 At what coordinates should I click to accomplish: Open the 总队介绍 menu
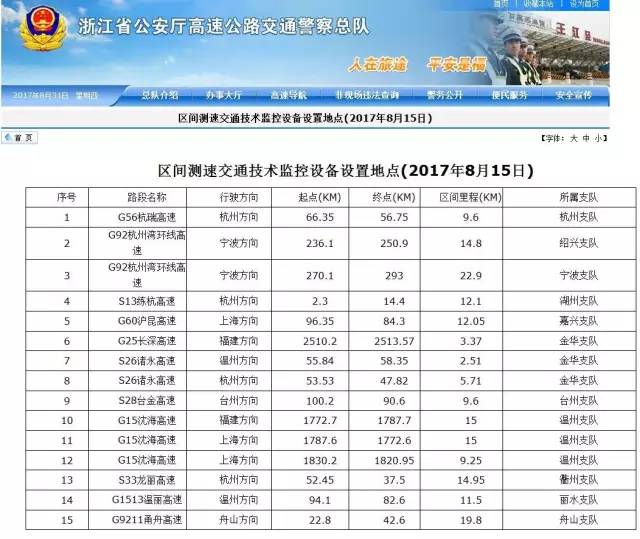[160, 95]
